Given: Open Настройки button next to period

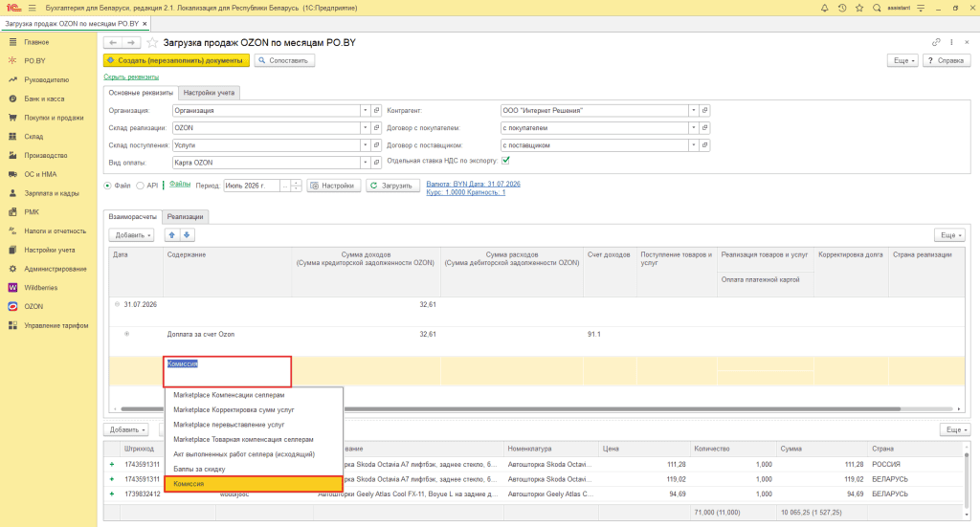Looking at the screenshot, I should [x=334, y=186].
